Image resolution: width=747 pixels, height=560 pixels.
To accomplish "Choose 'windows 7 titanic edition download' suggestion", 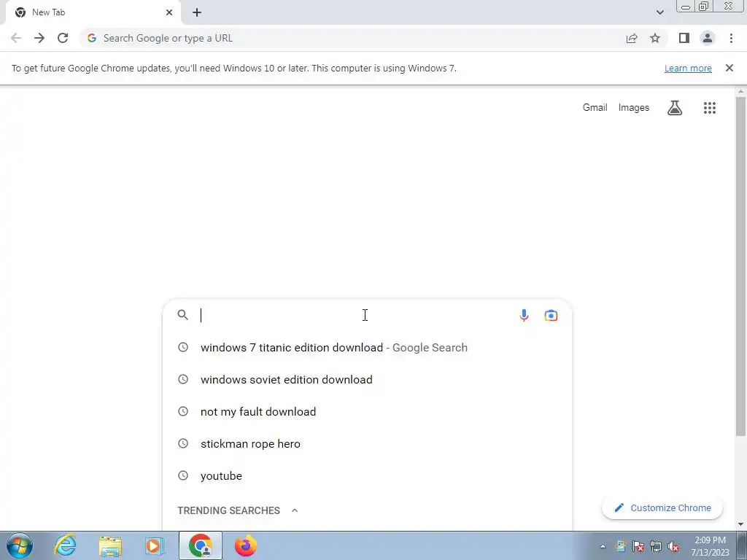I will click(367, 348).
